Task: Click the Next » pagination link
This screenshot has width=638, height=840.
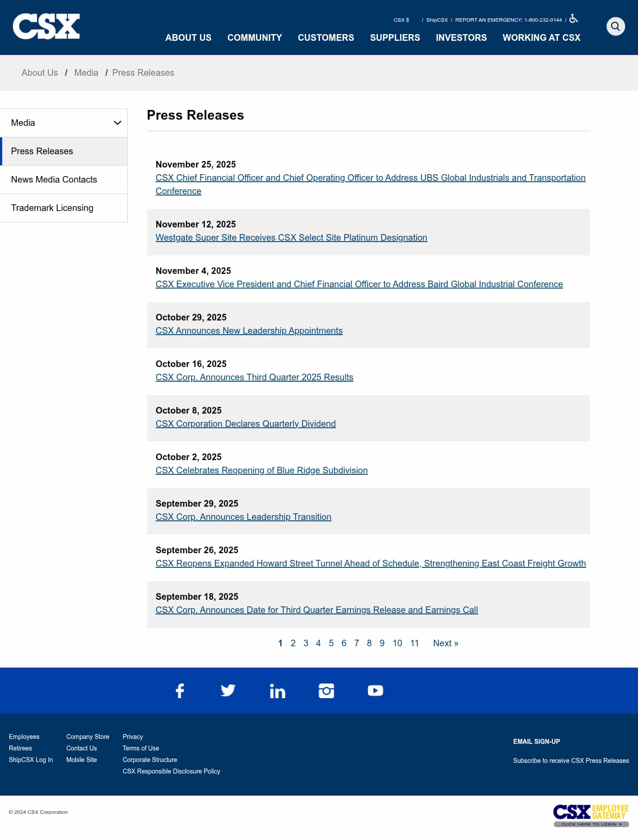Action: [x=446, y=643]
